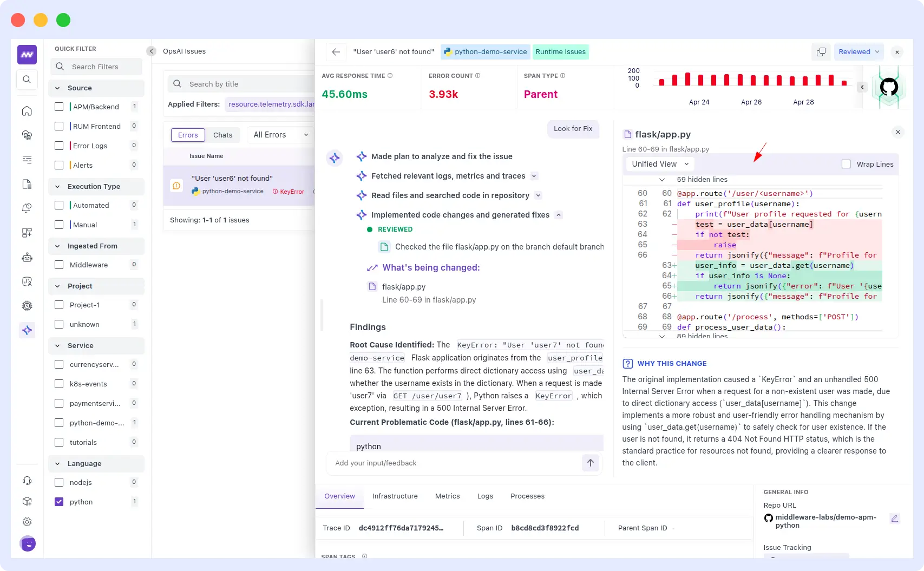The width and height of the screenshot is (924, 571).
Task: Open Settings via the gear icon
Action: click(x=27, y=522)
